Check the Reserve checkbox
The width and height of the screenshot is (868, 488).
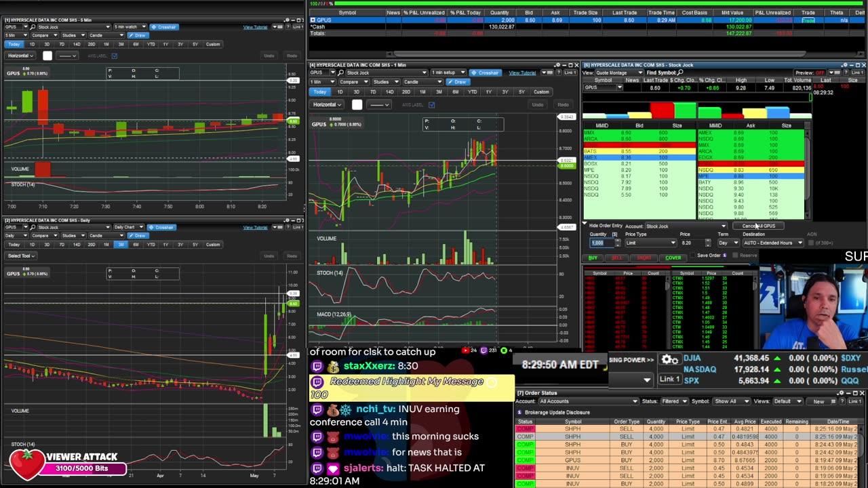pyautogui.click(x=736, y=256)
